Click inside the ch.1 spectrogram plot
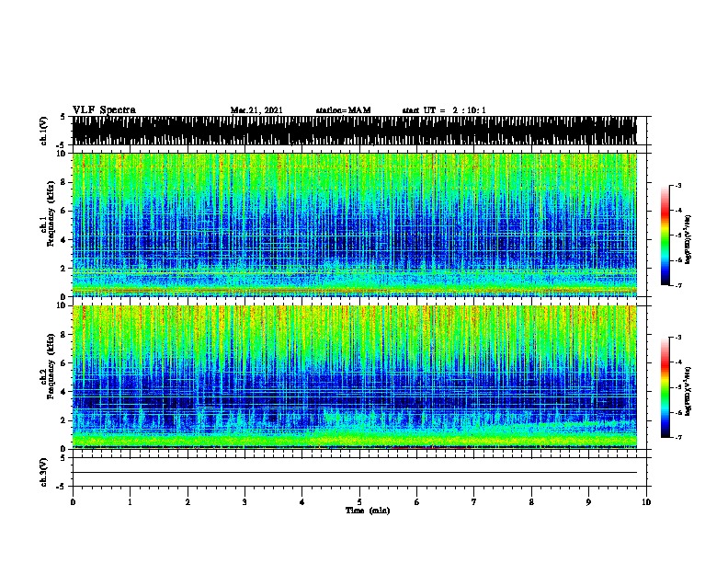Image resolution: width=728 pixels, height=563 pixels. [x=355, y=224]
